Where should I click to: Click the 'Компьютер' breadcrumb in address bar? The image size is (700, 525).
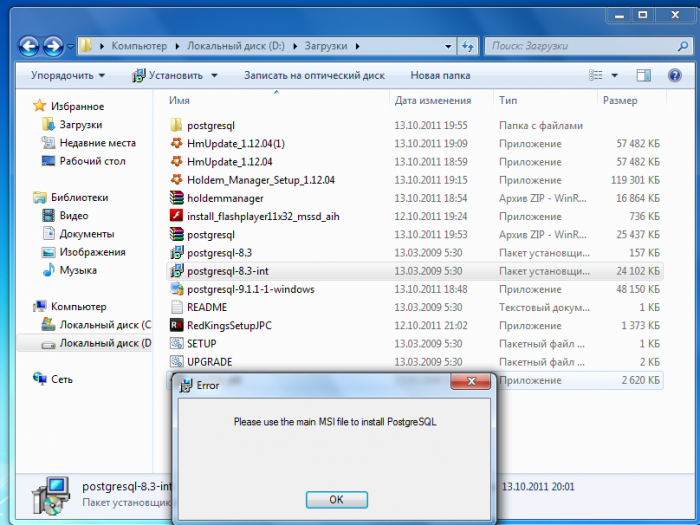(139, 46)
